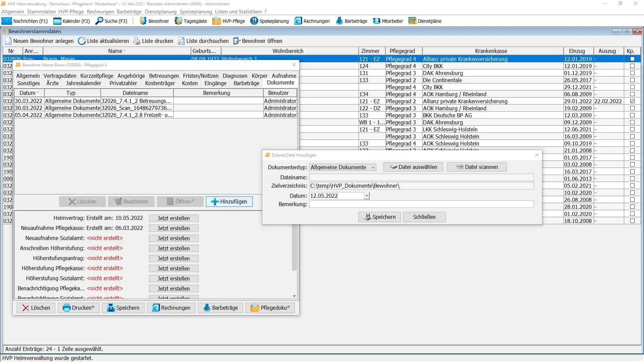This screenshot has width=644, height=362.
Task: Click the Suche magnifier icon
Action: coord(99,21)
